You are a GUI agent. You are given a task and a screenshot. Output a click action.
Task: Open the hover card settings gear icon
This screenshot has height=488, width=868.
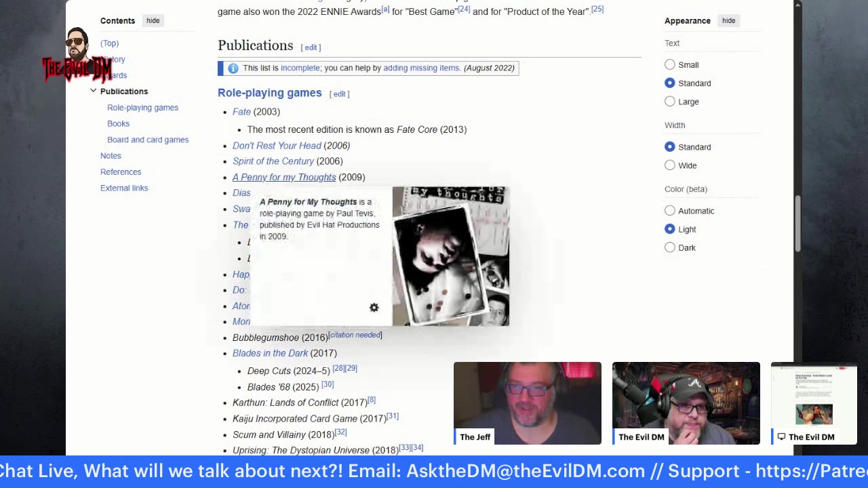(x=374, y=308)
